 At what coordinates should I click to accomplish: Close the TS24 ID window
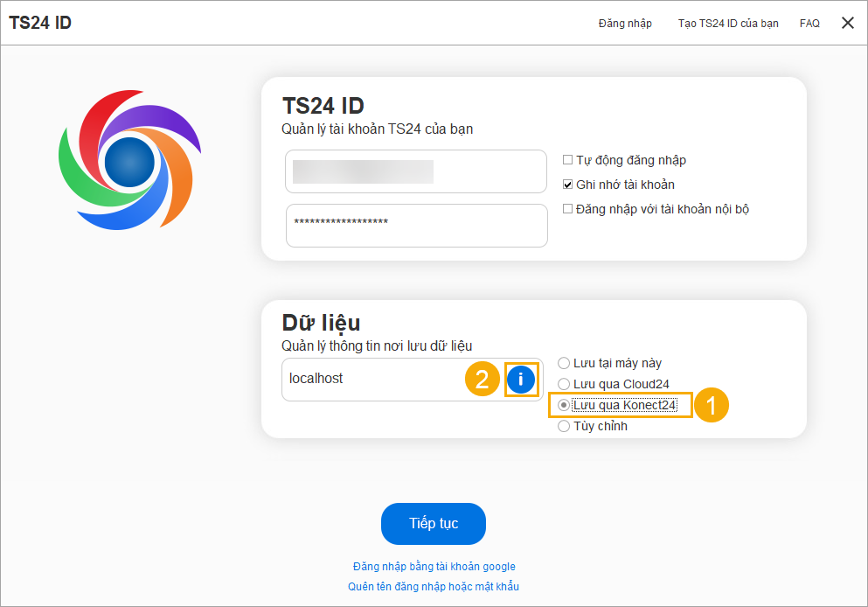pos(848,23)
